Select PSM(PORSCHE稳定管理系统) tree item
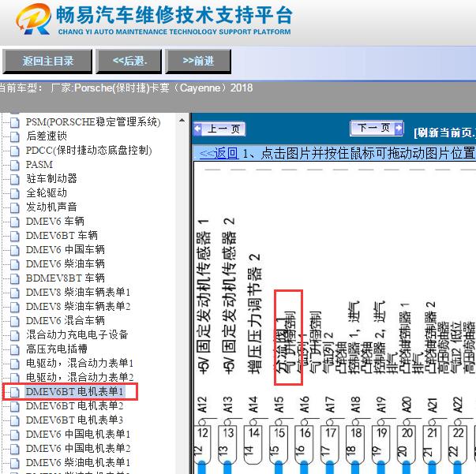This screenshot has height=474, width=476. click(x=93, y=122)
